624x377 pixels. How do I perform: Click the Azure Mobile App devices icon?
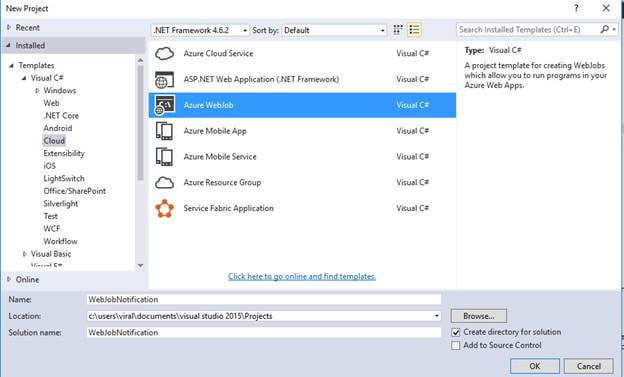[x=164, y=131]
